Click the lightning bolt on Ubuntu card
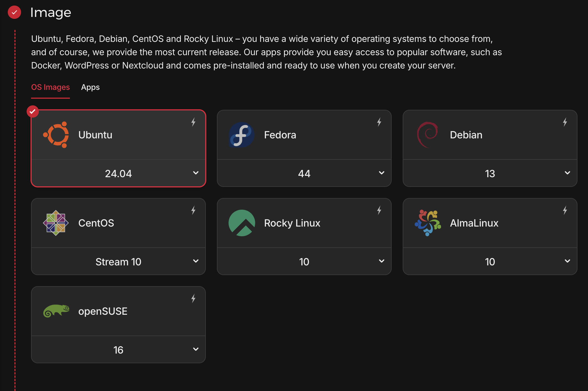This screenshot has height=391, width=588. [193, 122]
